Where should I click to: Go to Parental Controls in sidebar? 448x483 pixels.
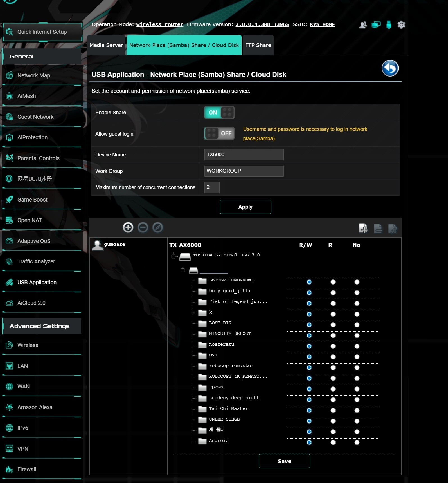(x=42, y=158)
